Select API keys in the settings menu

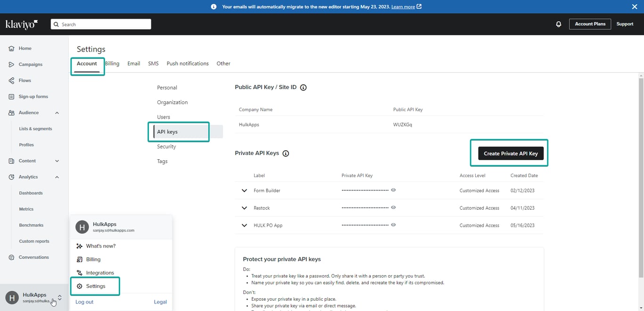point(188,132)
